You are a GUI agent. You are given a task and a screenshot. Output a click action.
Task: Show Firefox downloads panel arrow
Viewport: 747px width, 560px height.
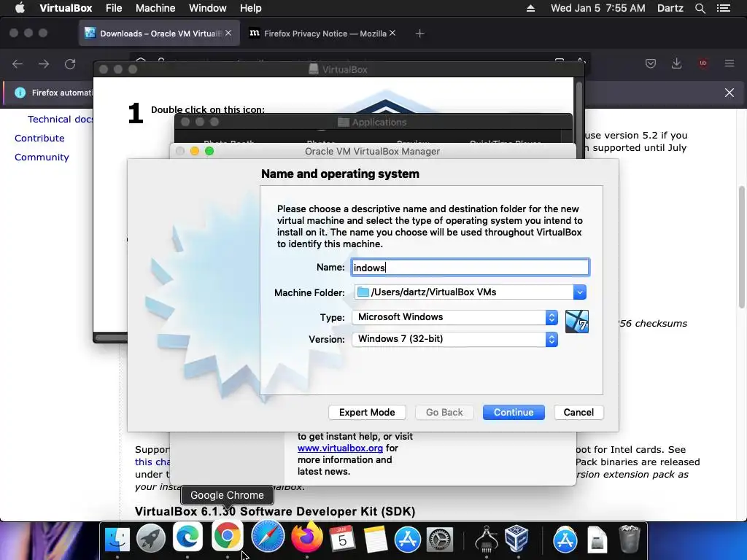pyautogui.click(x=676, y=63)
